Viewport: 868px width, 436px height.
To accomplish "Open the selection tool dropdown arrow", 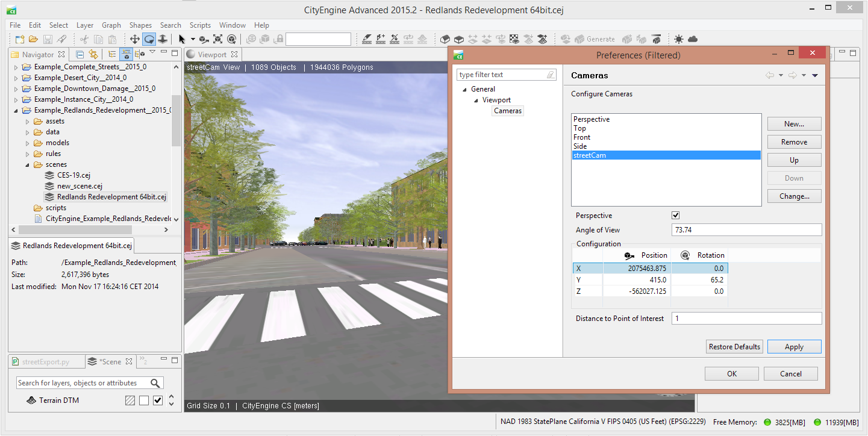I will coord(193,39).
